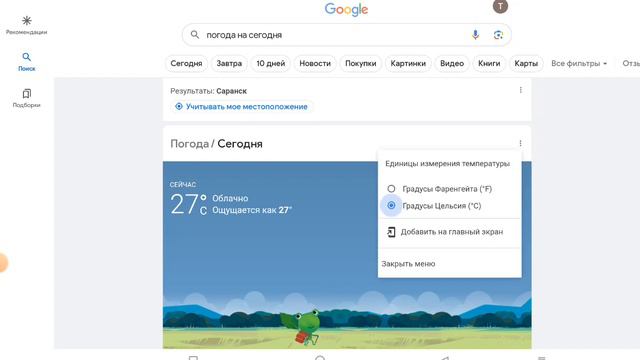Click the magnifier icon in search box

[x=195, y=35]
